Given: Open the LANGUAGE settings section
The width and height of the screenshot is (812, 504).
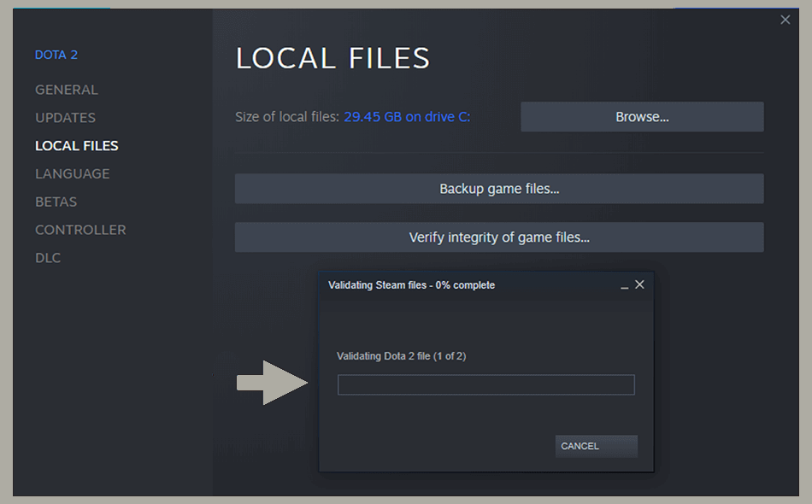Looking at the screenshot, I should 72,173.
